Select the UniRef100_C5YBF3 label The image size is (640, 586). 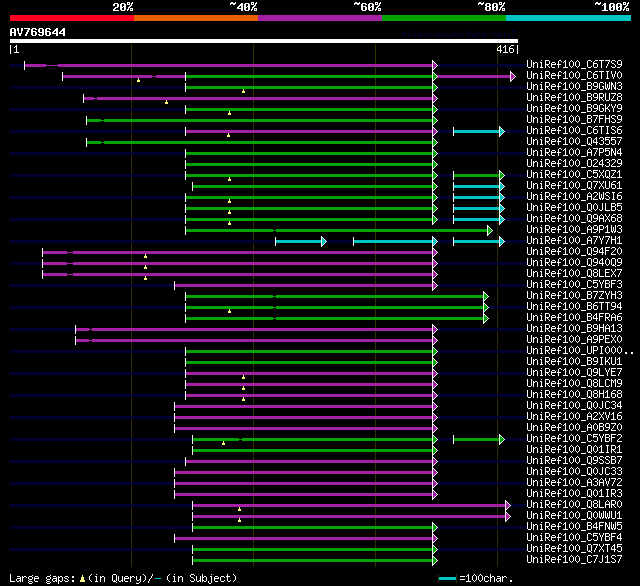click(x=574, y=284)
